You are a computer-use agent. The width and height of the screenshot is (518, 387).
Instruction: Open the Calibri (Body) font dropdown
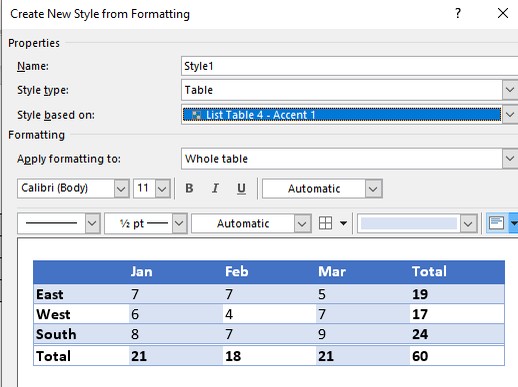click(x=121, y=189)
